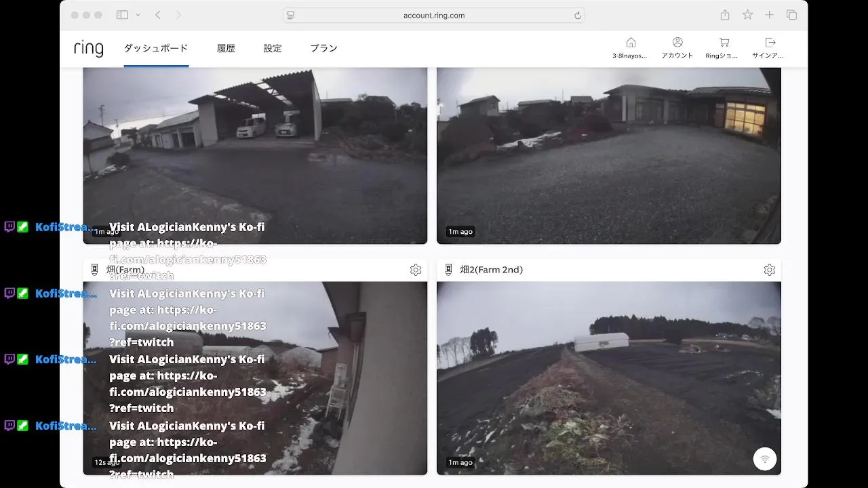Open the プラン tab
This screenshot has width=868, height=488.
click(x=323, y=48)
